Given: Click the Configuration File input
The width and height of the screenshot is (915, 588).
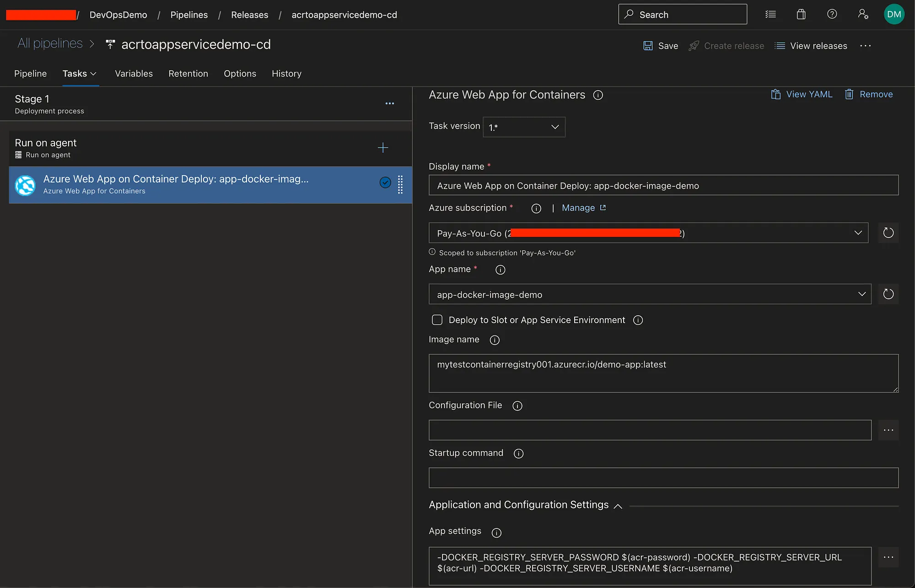Looking at the screenshot, I should pos(650,430).
